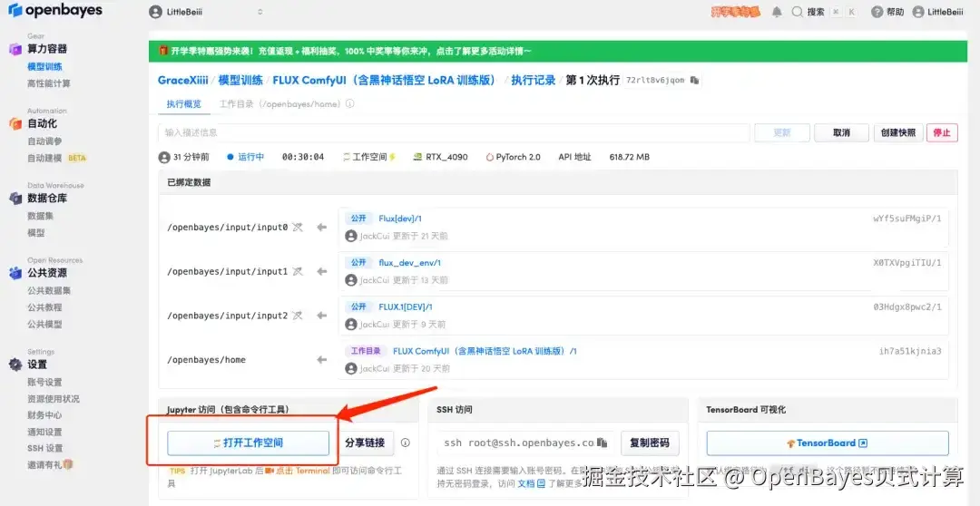The image size is (980, 506).
Task: Open the OpenBayes logo home link
Action: 55,11
